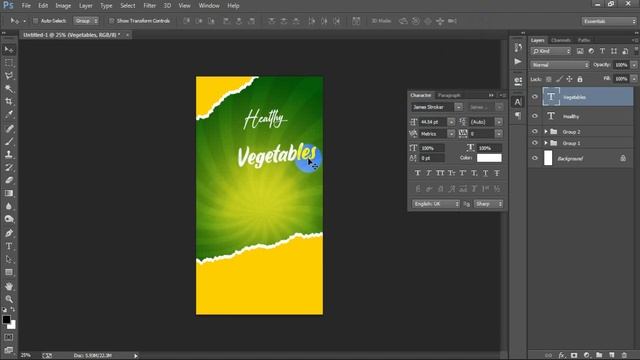Open the Auto-Select Group dropdown
This screenshot has width=640, height=360.
point(86,21)
